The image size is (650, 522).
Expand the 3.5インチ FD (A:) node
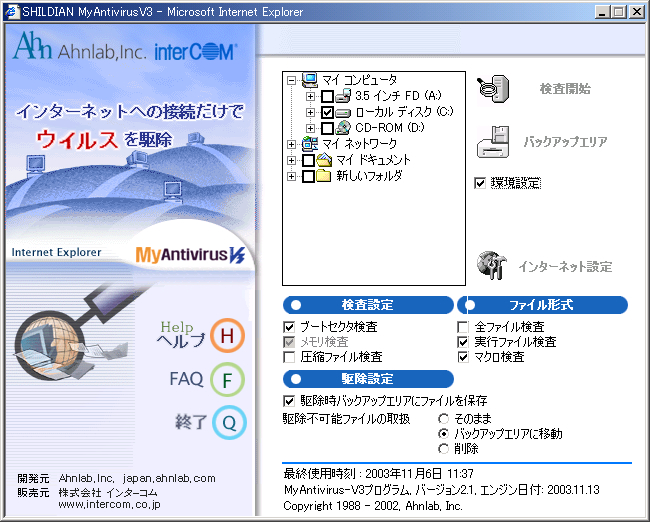click(310, 96)
